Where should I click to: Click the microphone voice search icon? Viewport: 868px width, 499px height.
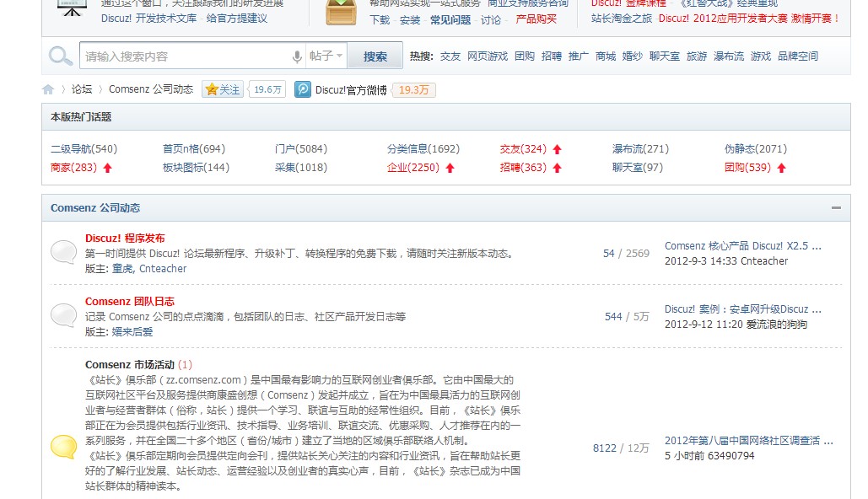[x=297, y=56]
